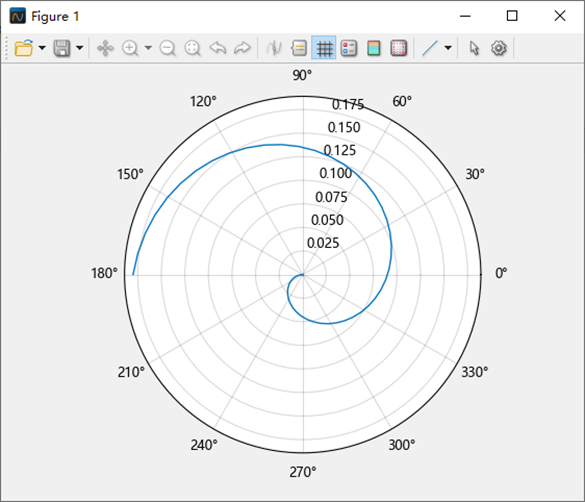Viewport: 585px width, 502px height.
Task: Click the 0.175 radial tick label
Action: coord(348,104)
